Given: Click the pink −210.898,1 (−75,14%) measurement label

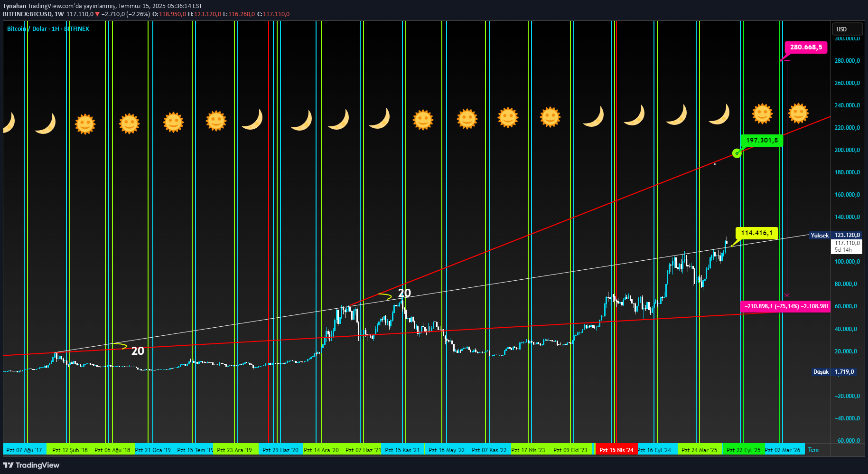Looking at the screenshot, I should click(x=785, y=306).
